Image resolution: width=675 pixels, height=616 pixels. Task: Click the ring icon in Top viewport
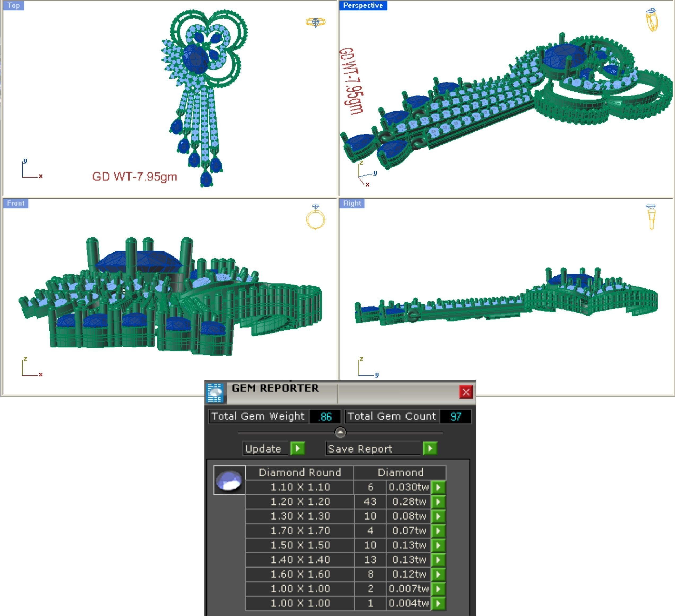pos(315,23)
